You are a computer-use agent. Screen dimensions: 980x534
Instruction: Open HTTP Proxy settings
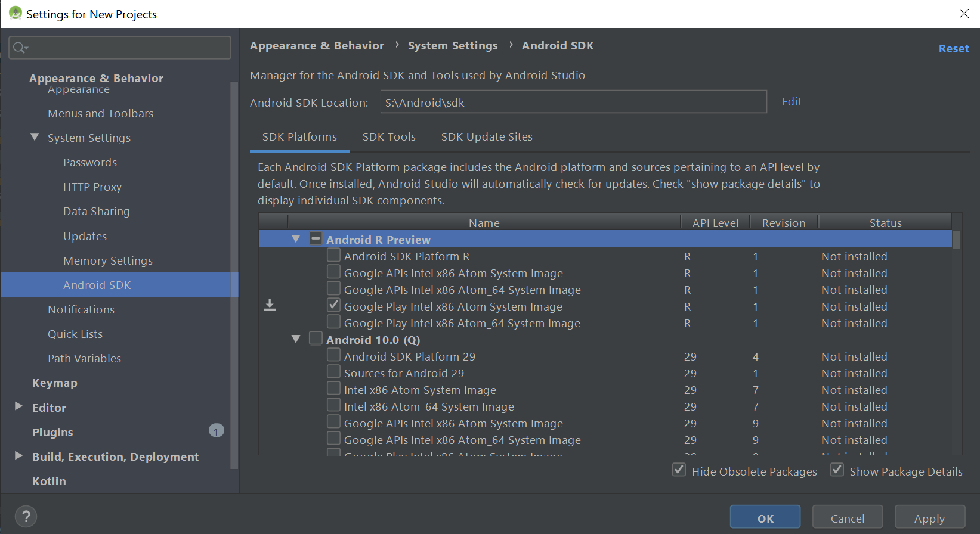92,187
